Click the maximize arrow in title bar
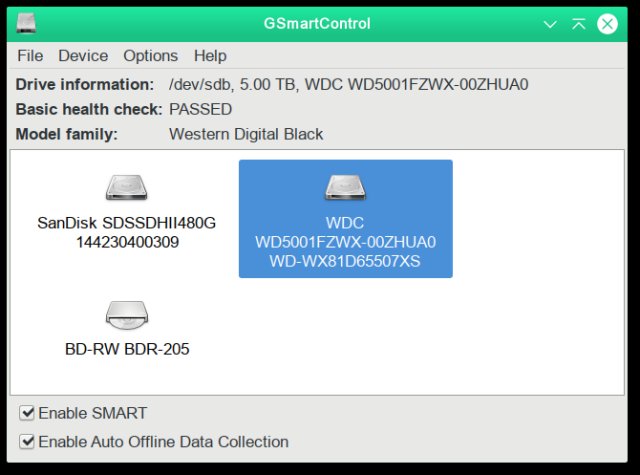640x475 pixels. (x=578, y=24)
